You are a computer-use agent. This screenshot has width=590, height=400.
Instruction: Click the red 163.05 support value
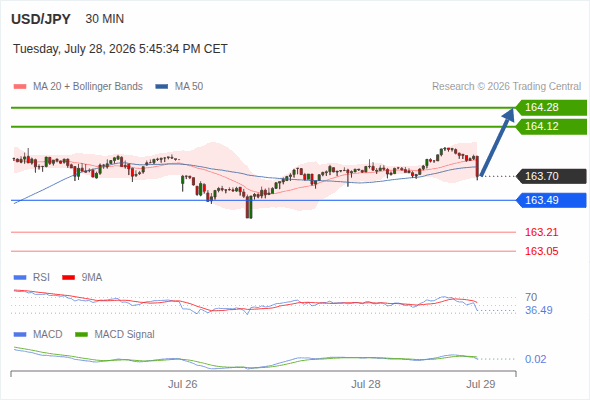541,251
